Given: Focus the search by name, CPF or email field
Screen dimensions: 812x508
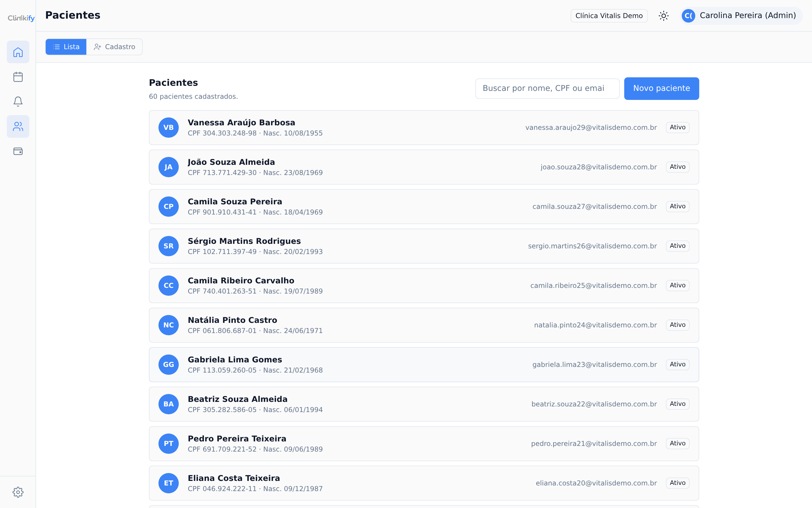Looking at the screenshot, I should coord(547,89).
